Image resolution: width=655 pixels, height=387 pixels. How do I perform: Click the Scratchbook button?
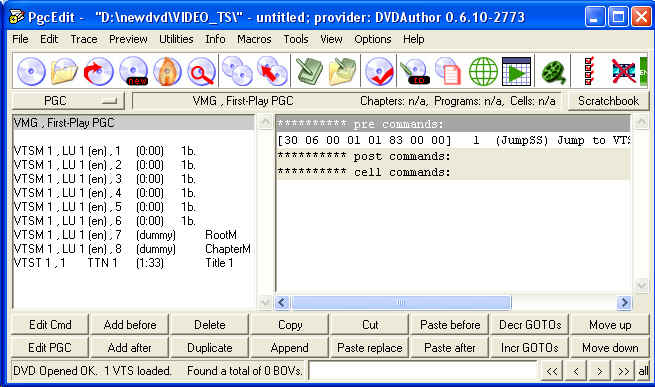(x=608, y=101)
